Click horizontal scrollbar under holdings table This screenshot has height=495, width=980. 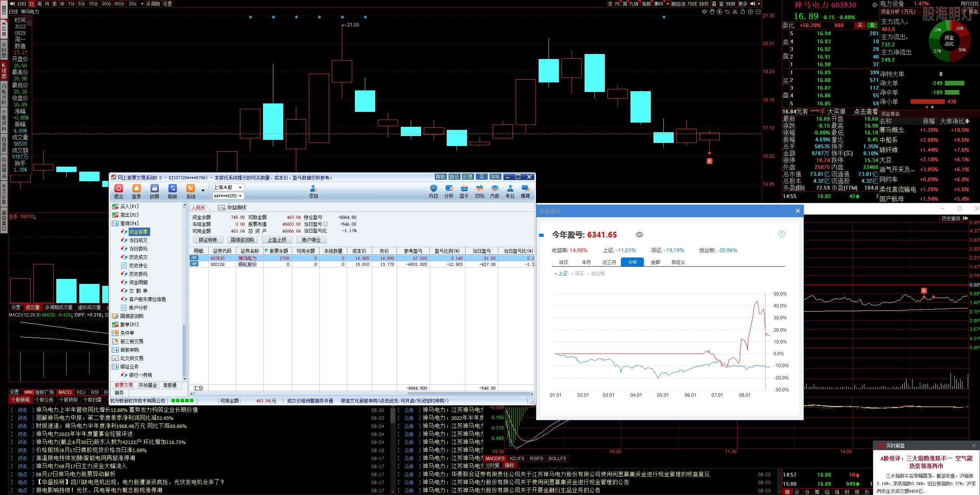tap(362, 394)
